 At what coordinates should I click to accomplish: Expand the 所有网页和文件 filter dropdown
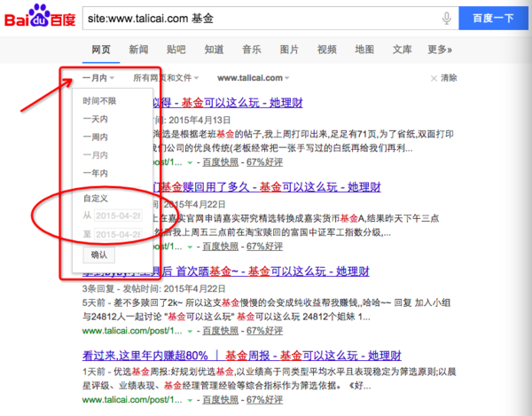(166, 78)
